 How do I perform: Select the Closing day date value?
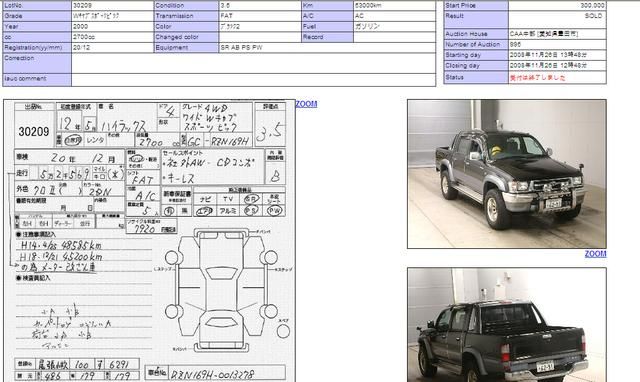point(548,65)
